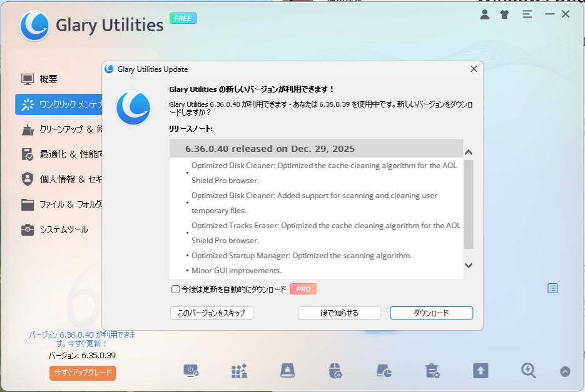Select 最適化 & 性能向上 sidebar item

tap(59, 154)
